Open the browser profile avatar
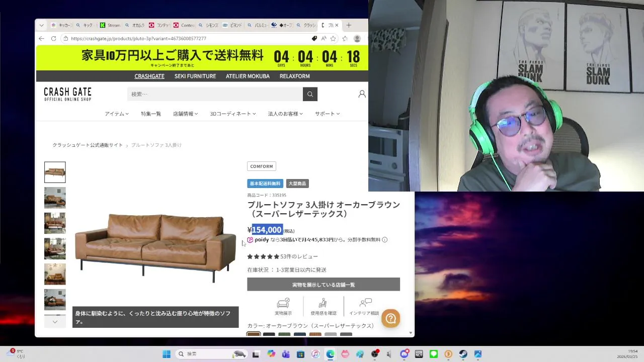644x362 pixels. point(357,38)
